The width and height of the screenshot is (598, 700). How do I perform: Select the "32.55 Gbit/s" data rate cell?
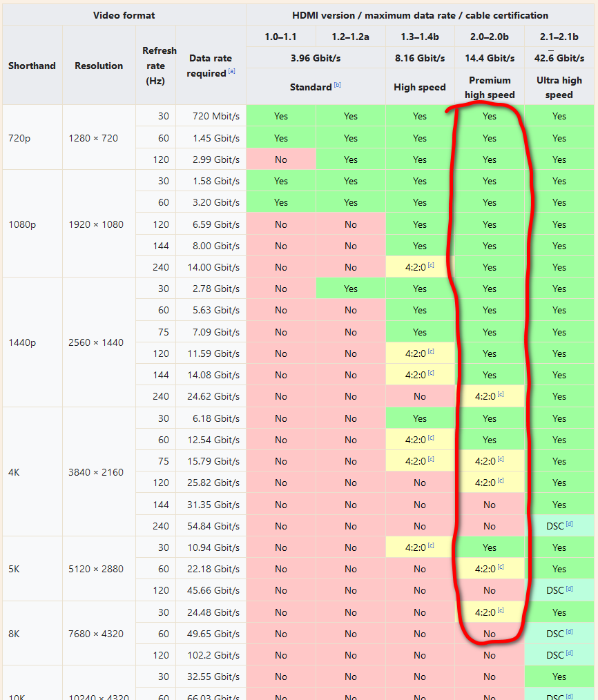(x=211, y=677)
